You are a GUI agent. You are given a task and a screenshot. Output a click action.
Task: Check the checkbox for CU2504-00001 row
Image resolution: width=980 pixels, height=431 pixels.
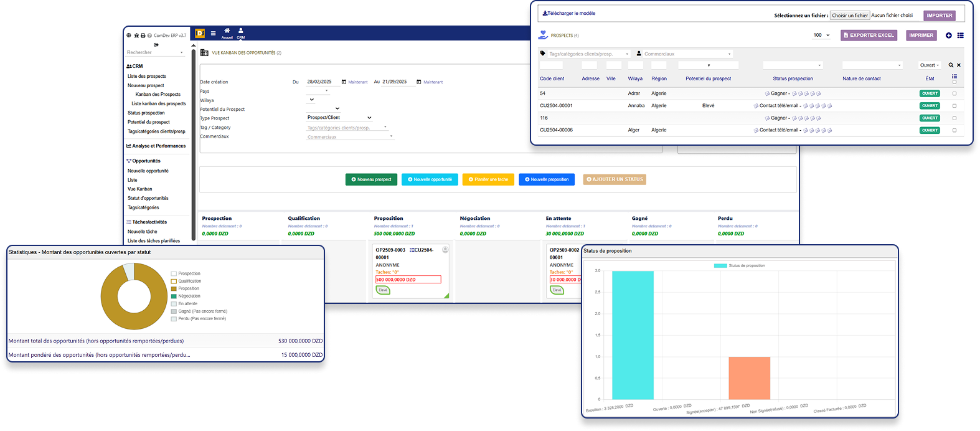[954, 106]
